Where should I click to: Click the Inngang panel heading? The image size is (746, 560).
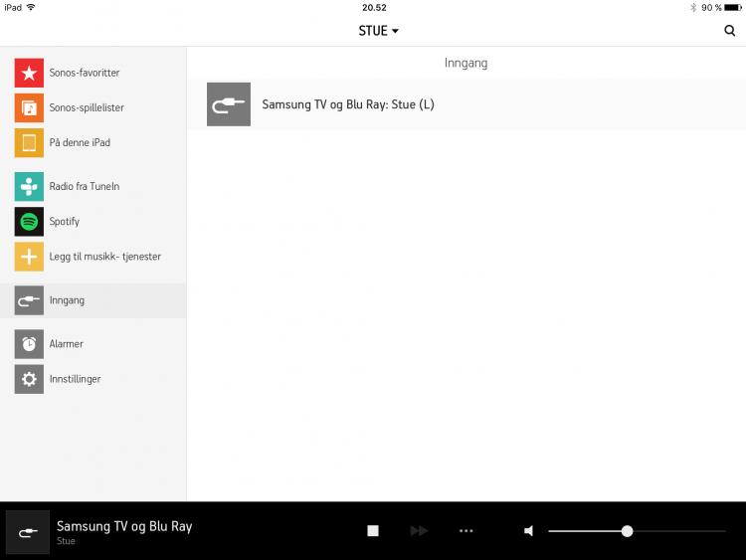[x=466, y=63]
